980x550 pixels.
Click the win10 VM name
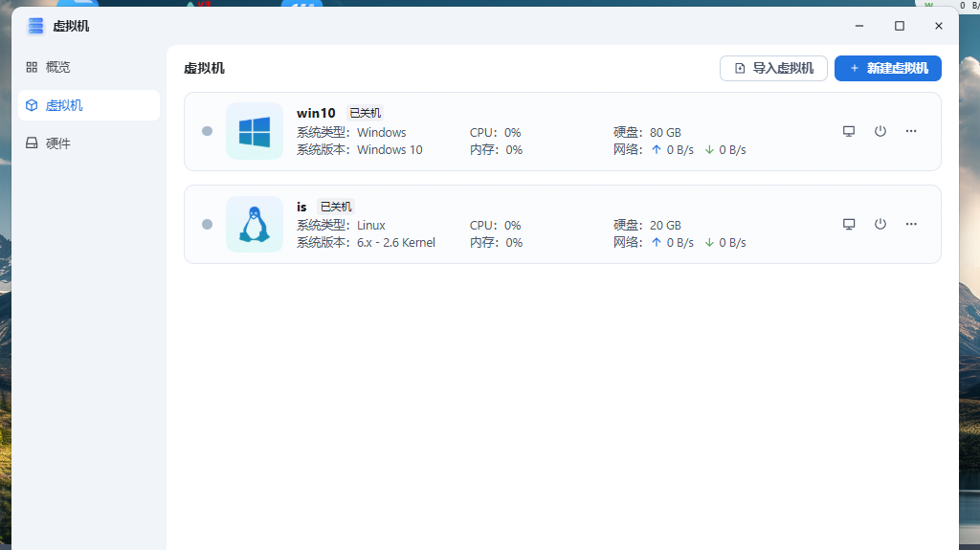point(316,113)
